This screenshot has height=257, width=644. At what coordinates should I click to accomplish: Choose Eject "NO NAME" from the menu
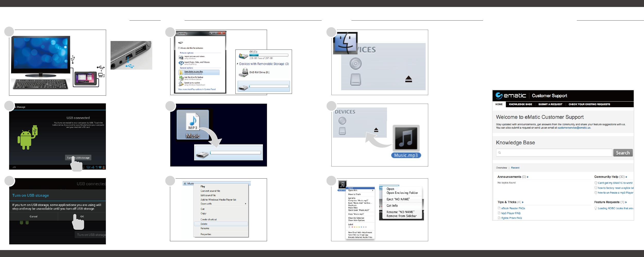tap(398, 199)
